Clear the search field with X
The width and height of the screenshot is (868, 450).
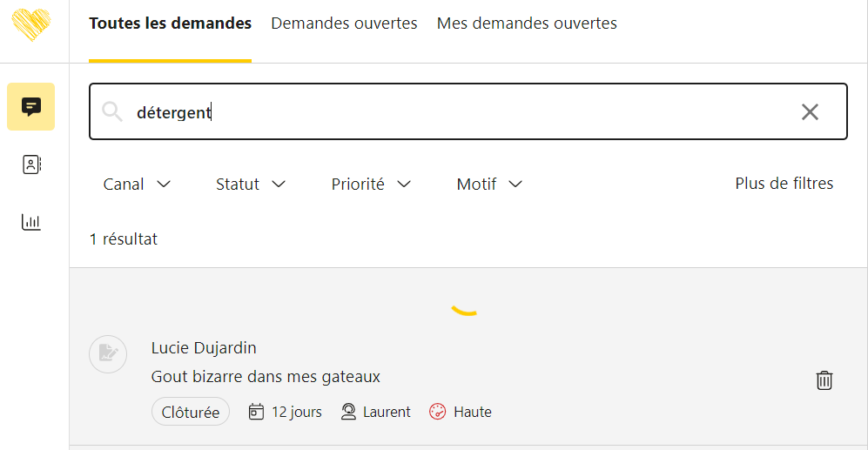[810, 111]
